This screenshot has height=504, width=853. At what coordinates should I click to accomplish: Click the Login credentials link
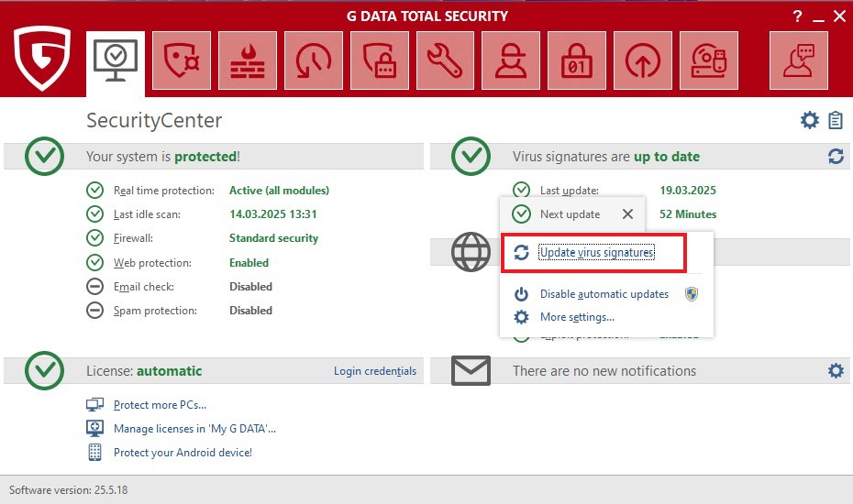(x=375, y=371)
